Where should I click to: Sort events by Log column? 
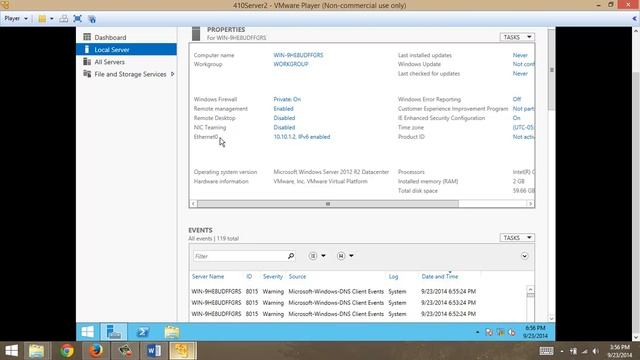(x=393, y=276)
